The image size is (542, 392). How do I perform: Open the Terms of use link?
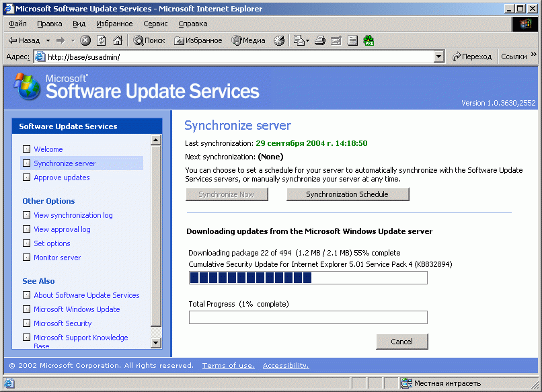(x=229, y=366)
